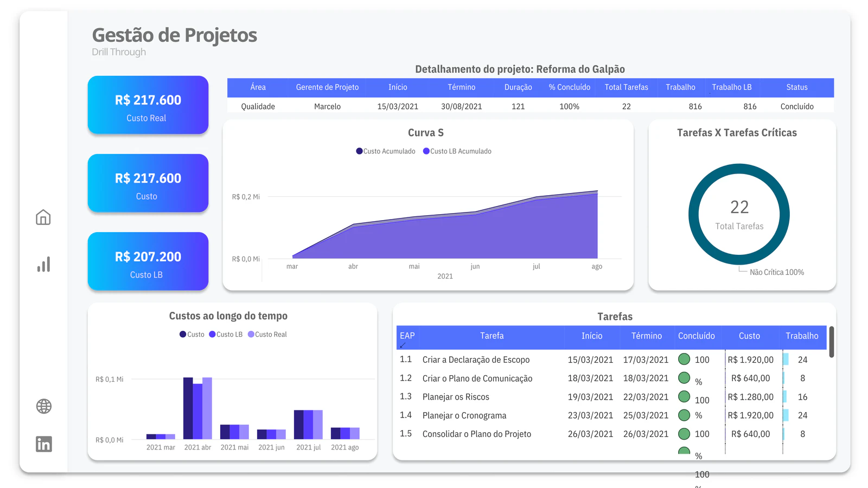Sort by the Tarefa column header in the Tarefas table
Screen dimensions: 868x488
point(492,336)
